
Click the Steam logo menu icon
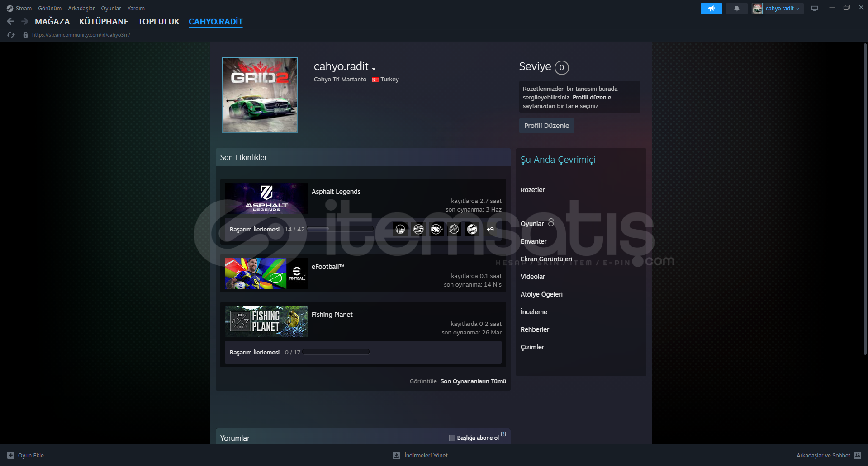10,9
